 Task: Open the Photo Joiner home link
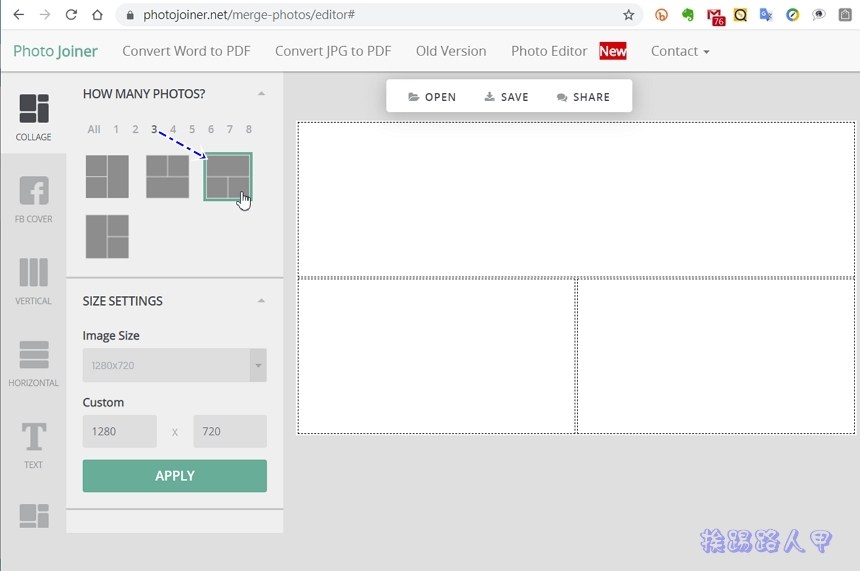click(55, 51)
